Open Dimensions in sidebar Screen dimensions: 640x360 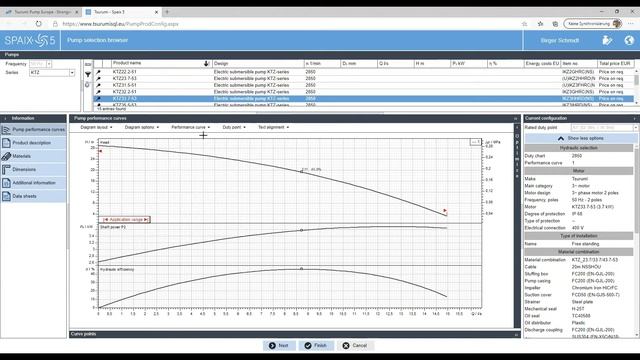tap(33, 169)
